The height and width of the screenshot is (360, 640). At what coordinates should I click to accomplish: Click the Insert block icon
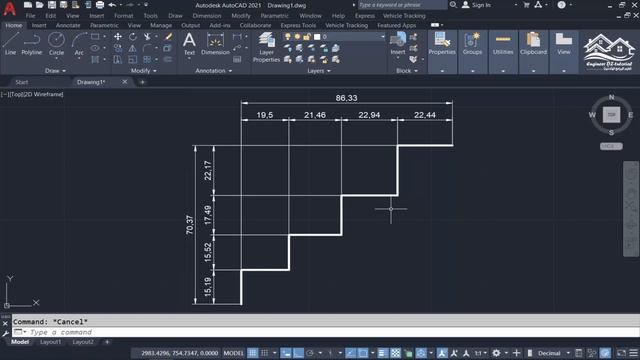click(398, 43)
